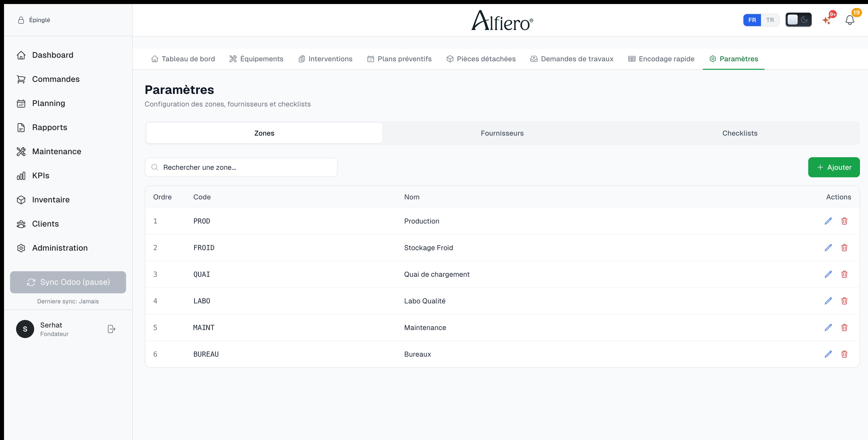The width and height of the screenshot is (868, 440).
Task: Open the notifications bell icon
Action: pos(850,20)
